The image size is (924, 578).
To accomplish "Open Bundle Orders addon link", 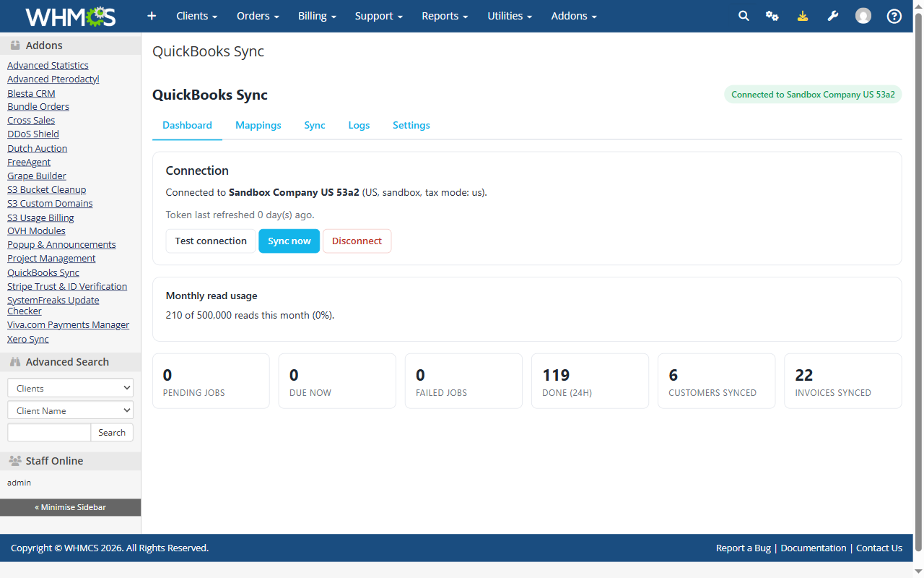I will [x=38, y=106].
